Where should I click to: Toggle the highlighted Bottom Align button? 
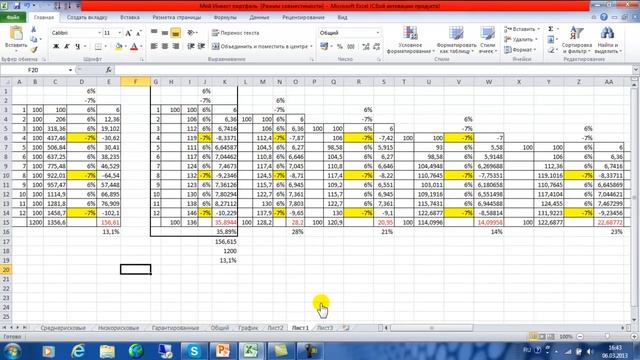[x=176, y=33]
